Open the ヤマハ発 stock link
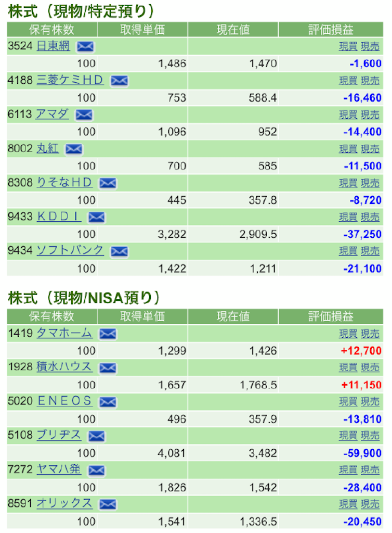 coord(59,469)
